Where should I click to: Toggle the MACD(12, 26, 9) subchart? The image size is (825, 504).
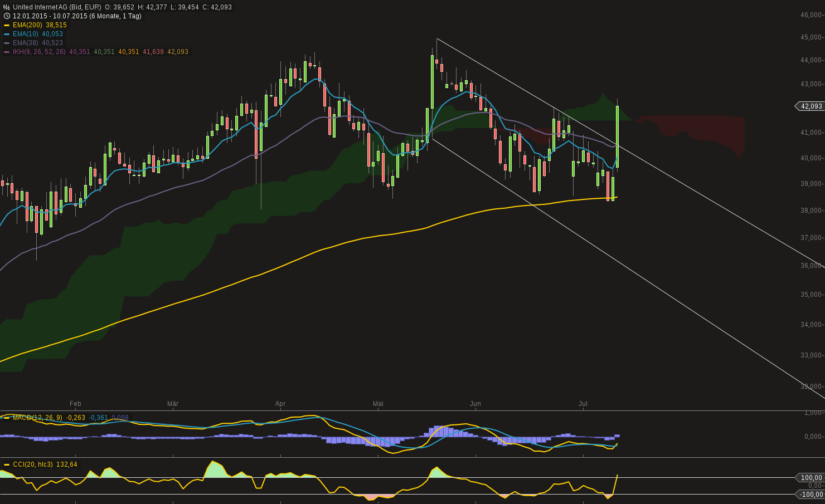click(7, 418)
